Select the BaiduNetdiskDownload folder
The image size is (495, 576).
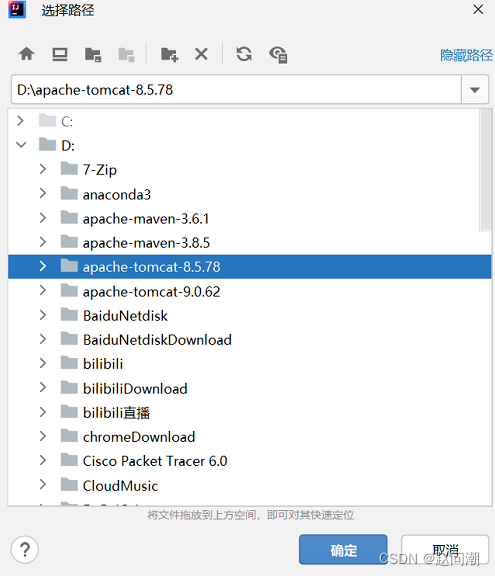point(157,340)
